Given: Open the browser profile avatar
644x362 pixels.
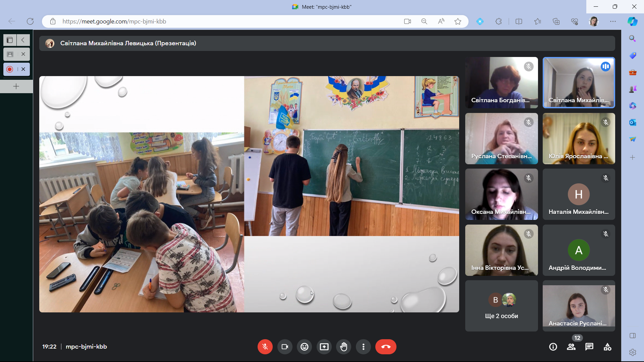Looking at the screenshot, I should 594,21.
